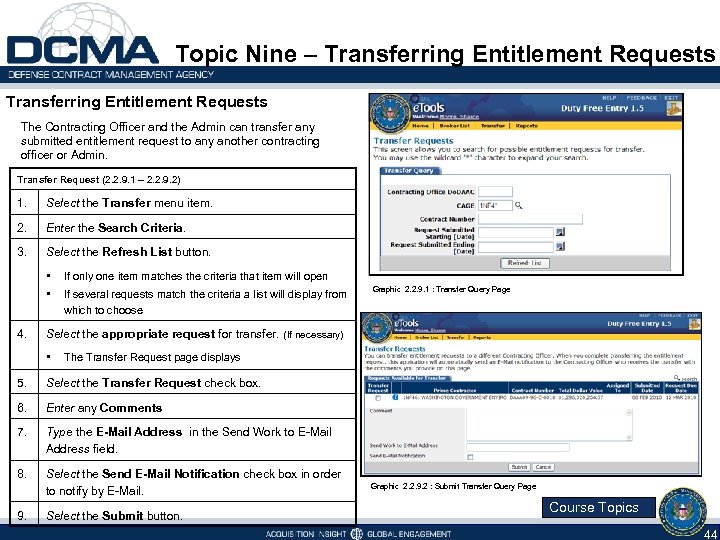Click the Request Due Date column header
This screenshot has width=720, height=540.
click(681, 388)
